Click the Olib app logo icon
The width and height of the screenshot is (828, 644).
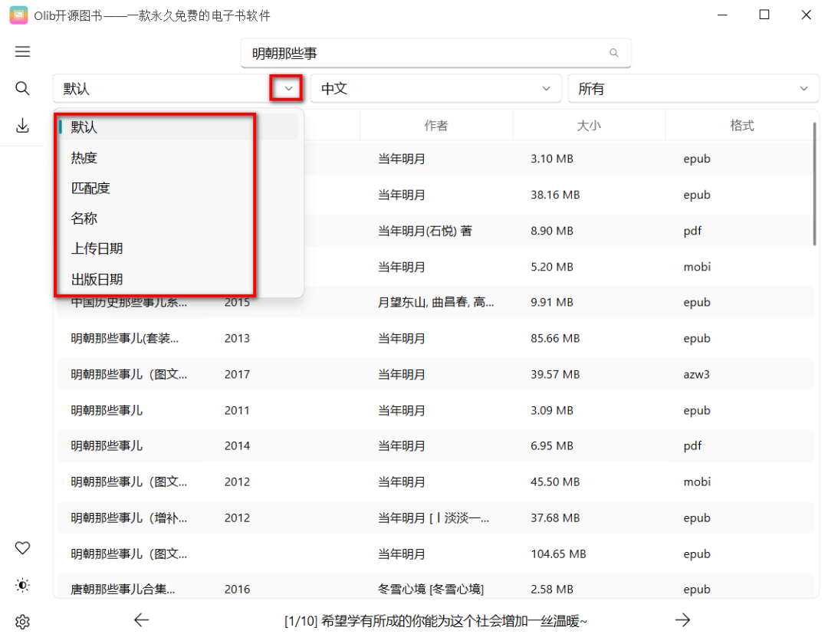18,15
